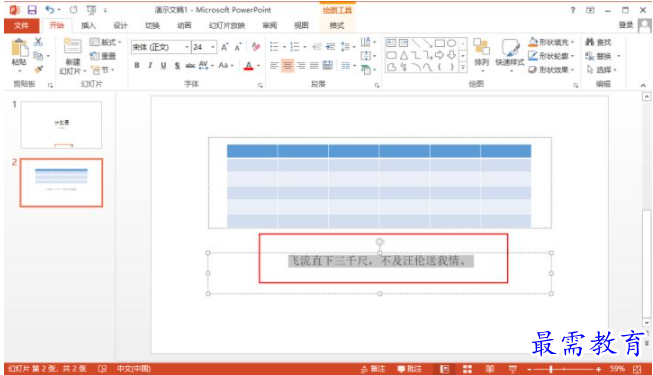This screenshot has height=375, width=653.
Task: Select slide 1 thumbnail
Action: 61,125
